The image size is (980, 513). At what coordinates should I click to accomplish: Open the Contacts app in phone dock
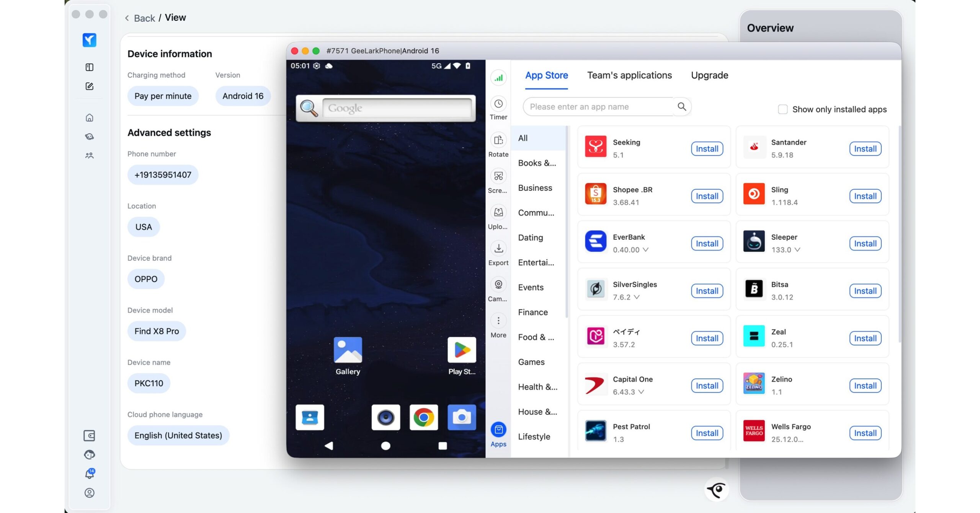[x=310, y=417]
